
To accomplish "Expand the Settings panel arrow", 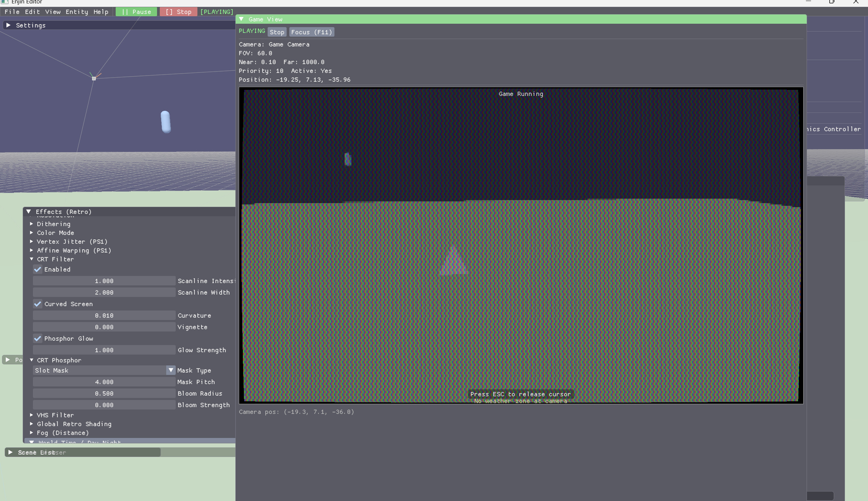I will click(x=8, y=25).
